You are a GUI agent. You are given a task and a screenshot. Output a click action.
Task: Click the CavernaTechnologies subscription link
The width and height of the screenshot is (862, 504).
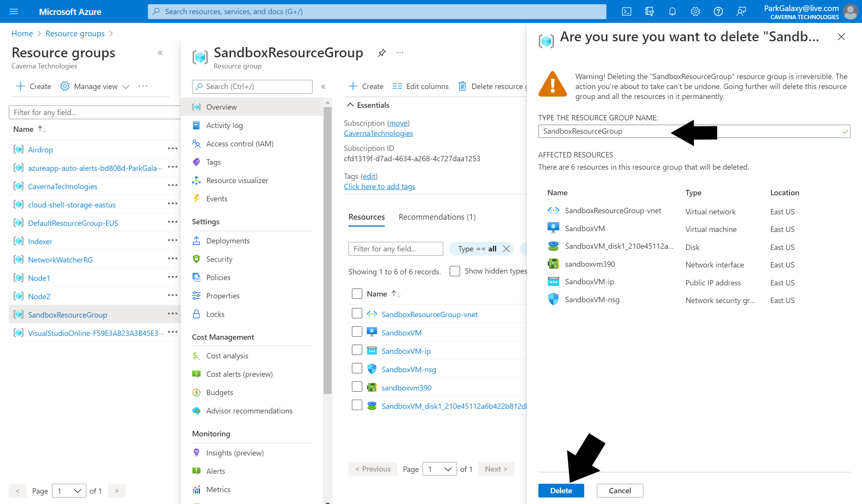tap(378, 133)
